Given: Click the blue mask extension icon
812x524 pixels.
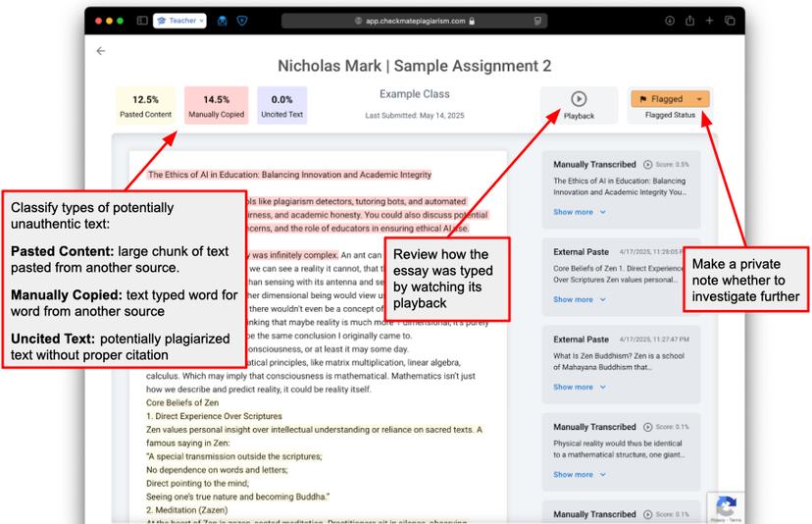Looking at the screenshot, I should point(223,21).
